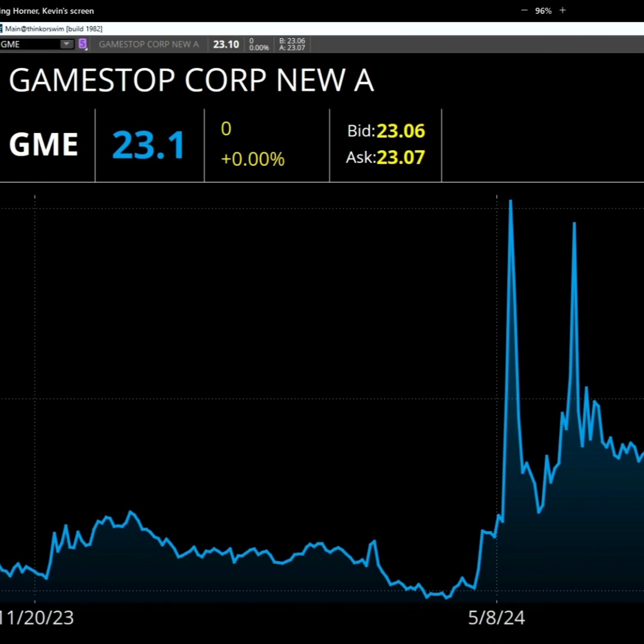Screen dimensions: 644x644
Task: Click the 11/20/23 date label on chart axis
Action: click(37, 618)
